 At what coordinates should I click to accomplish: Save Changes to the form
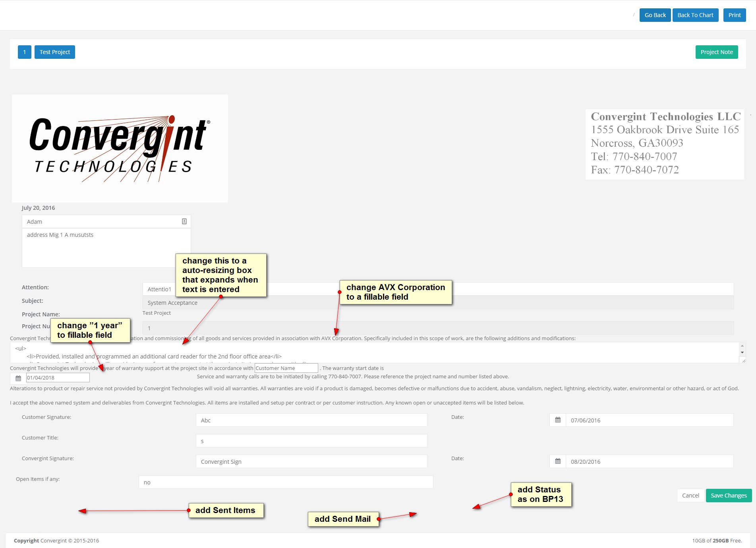[729, 496]
